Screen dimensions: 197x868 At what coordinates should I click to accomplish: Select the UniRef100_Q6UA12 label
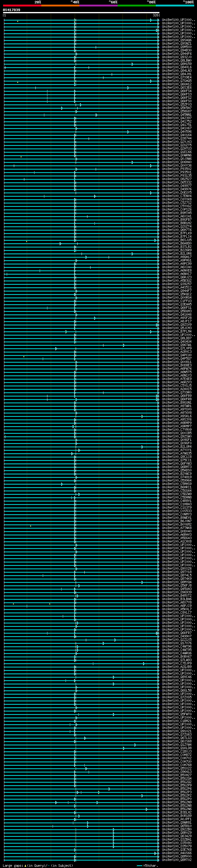[x=176, y=84]
